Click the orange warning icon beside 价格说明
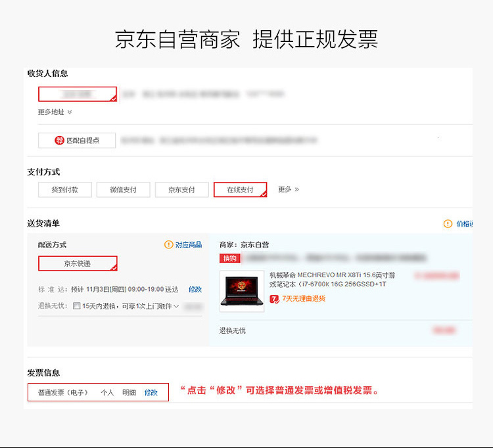Viewport: 493px width, 448px height. (448, 224)
